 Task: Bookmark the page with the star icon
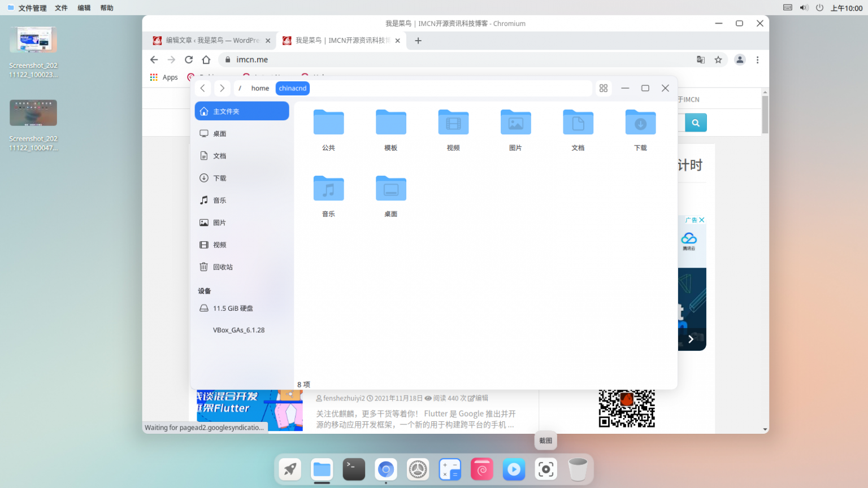tap(718, 59)
